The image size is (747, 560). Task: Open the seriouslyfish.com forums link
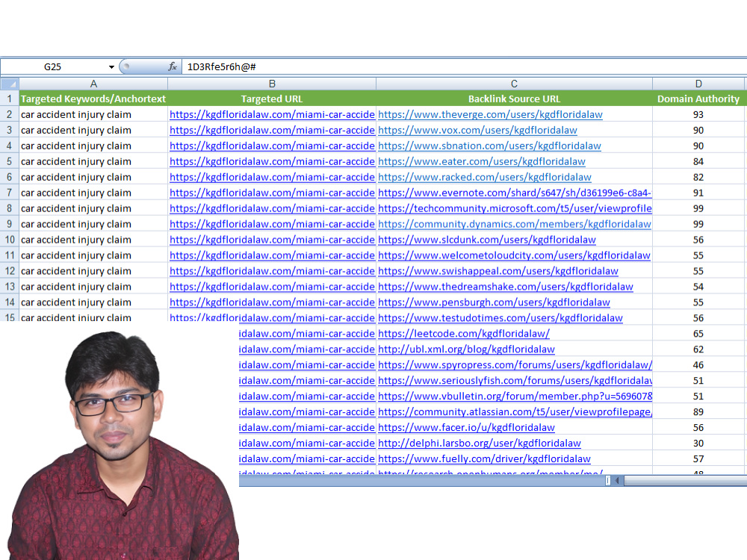tap(515, 381)
